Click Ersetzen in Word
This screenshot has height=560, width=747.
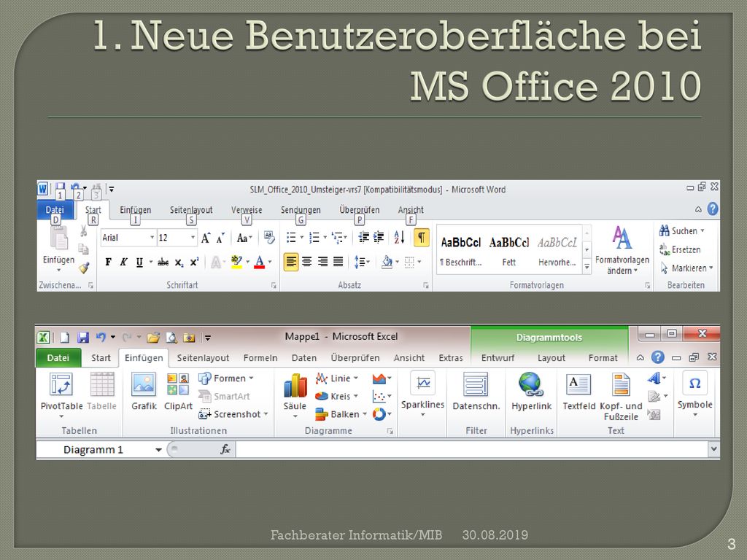680,249
